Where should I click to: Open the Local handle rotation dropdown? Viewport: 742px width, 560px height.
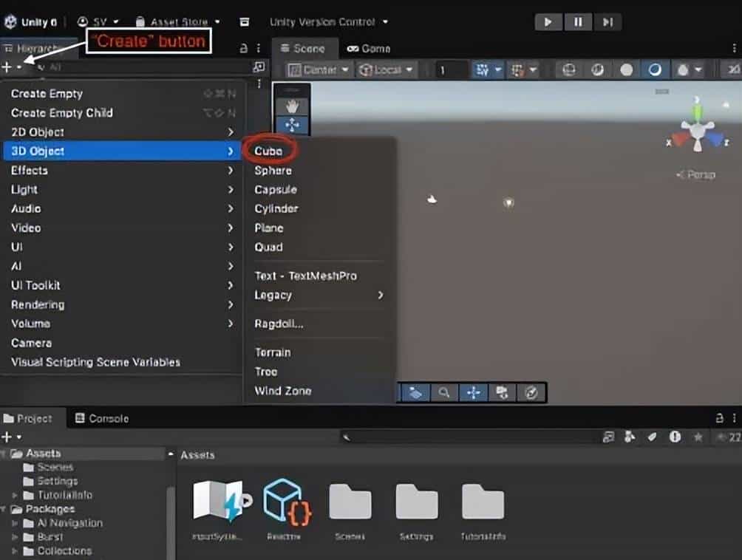tap(387, 70)
